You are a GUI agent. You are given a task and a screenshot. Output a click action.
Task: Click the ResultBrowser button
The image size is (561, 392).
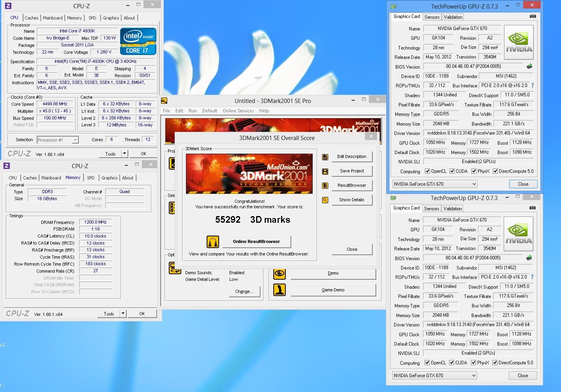click(352, 185)
